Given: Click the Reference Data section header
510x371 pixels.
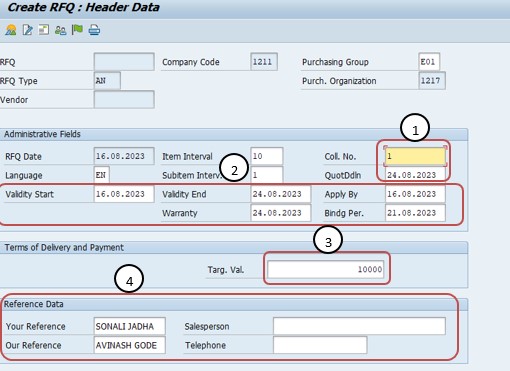Looking at the screenshot, I should (x=34, y=304).
